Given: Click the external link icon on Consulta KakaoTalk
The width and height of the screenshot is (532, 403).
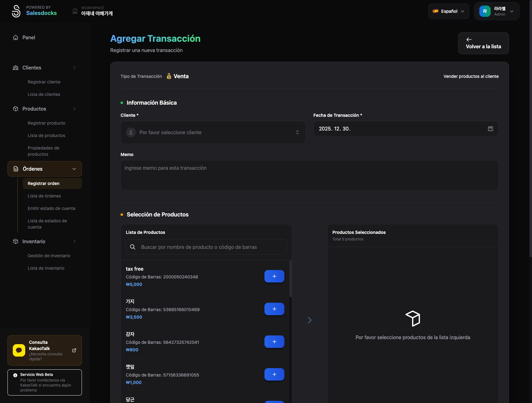Looking at the screenshot, I should [x=74, y=350].
